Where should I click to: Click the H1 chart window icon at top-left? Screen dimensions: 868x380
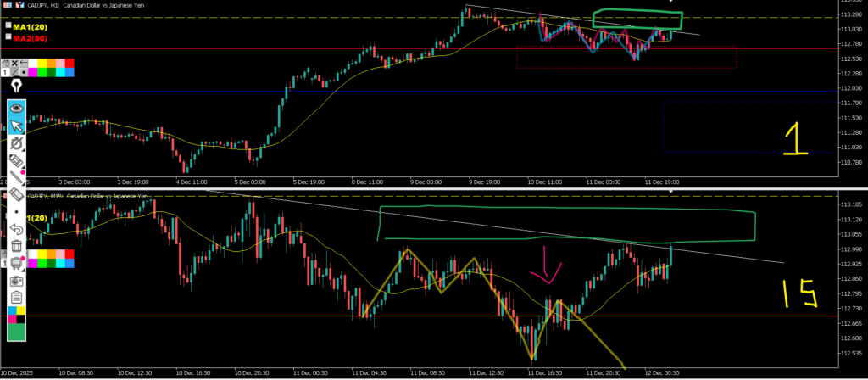(x=8, y=4)
